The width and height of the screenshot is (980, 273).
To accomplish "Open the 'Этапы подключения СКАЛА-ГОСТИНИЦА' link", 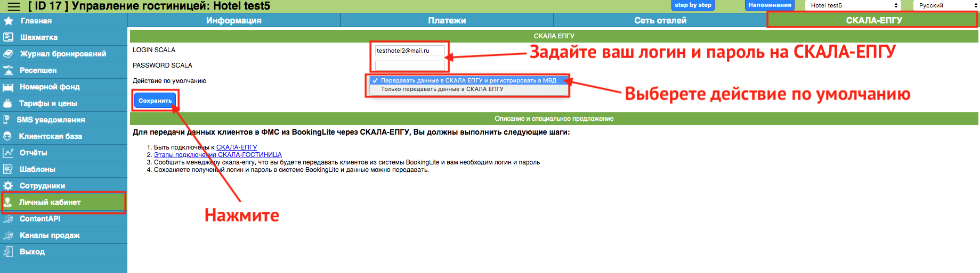I will click(x=217, y=155).
